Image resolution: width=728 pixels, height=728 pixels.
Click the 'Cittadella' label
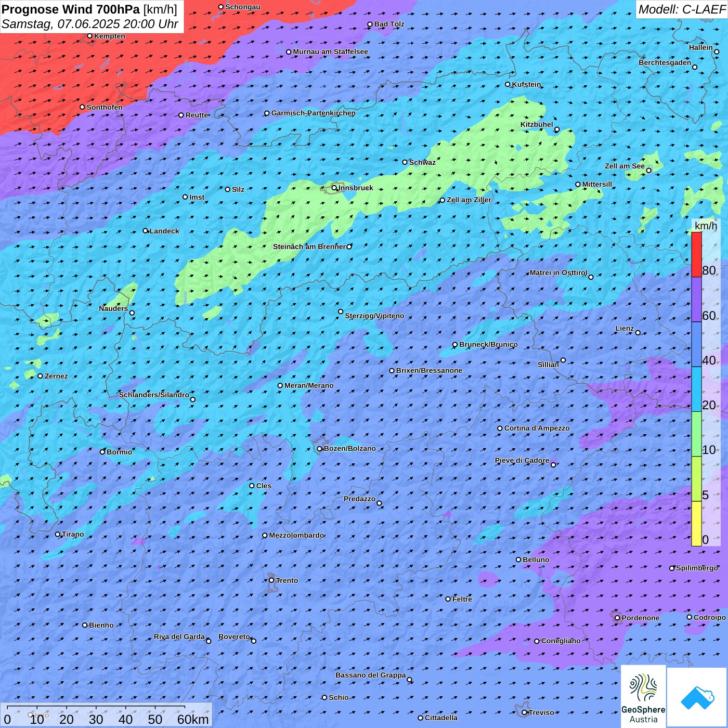pyautogui.click(x=441, y=718)
